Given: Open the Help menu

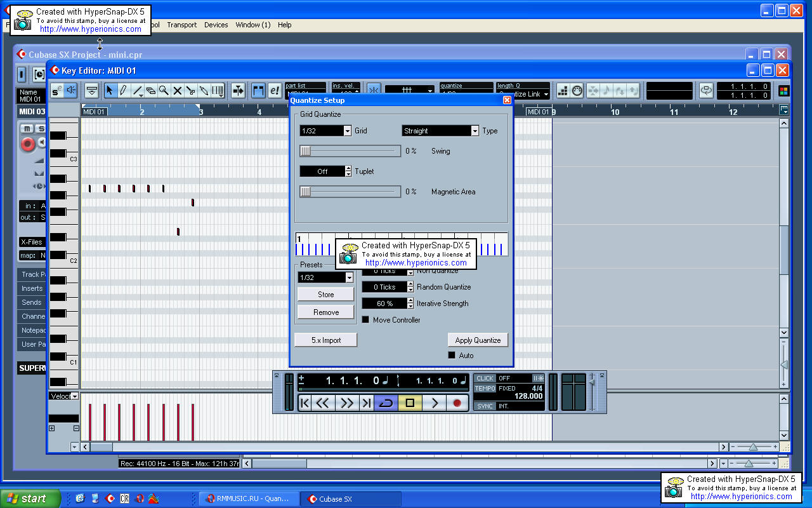Looking at the screenshot, I should pos(285,25).
